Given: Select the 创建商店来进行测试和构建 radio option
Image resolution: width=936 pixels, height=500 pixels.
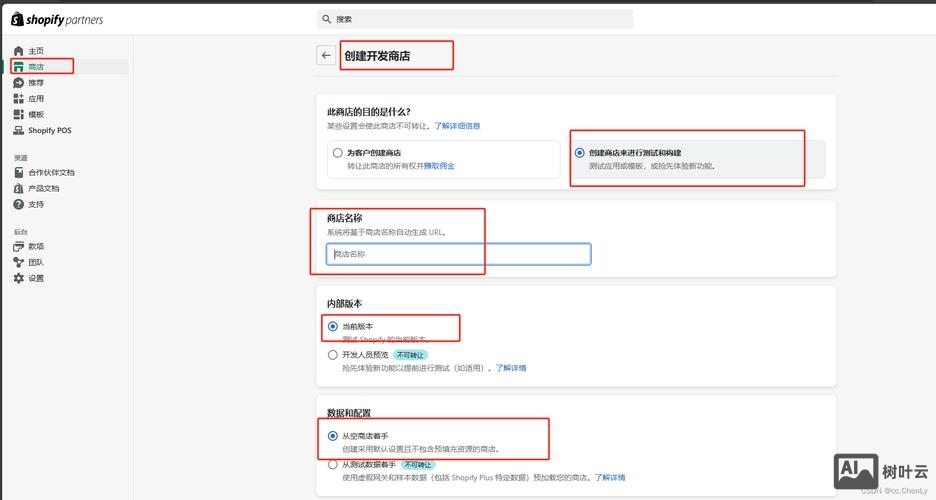Looking at the screenshot, I should pos(580,153).
